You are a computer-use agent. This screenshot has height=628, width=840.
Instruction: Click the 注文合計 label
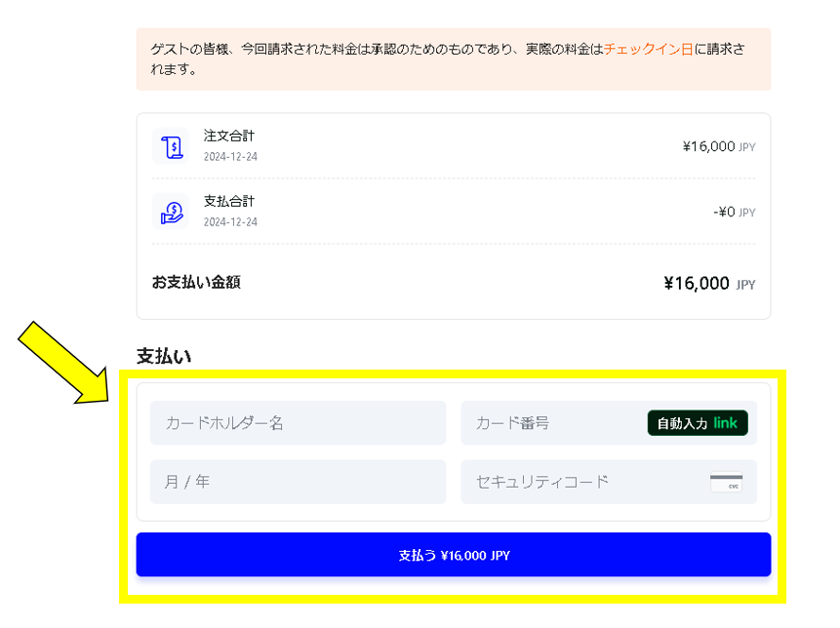pos(229,136)
